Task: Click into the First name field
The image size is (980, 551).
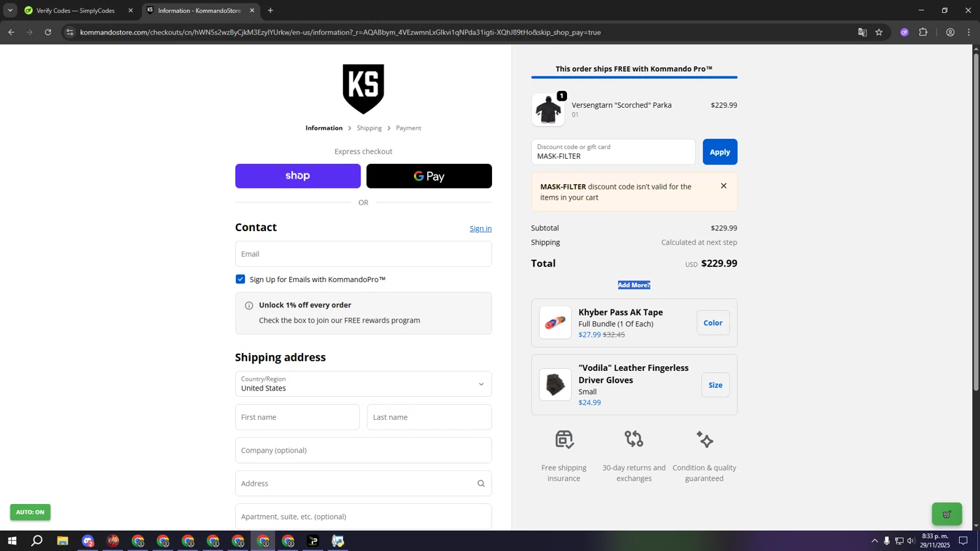Action: click(297, 417)
